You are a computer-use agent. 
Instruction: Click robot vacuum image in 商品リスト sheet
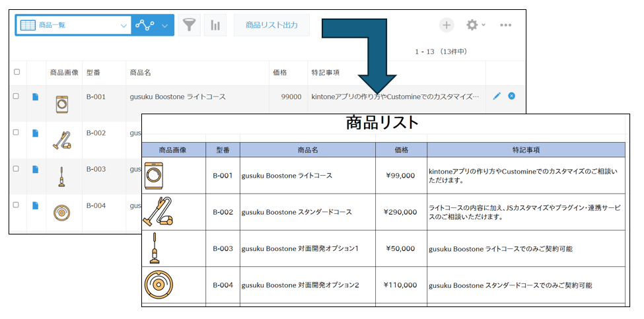pos(159,285)
